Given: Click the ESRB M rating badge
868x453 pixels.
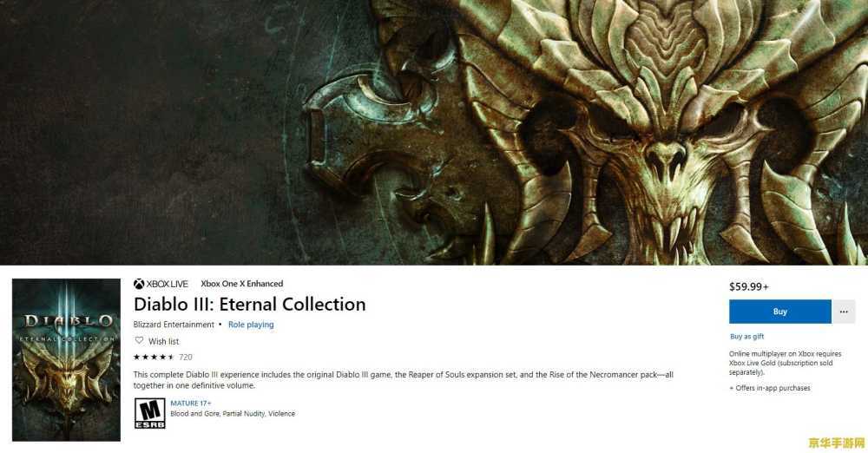Looking at the screenshot, I should pyautogui.click(x=150, y=413).
